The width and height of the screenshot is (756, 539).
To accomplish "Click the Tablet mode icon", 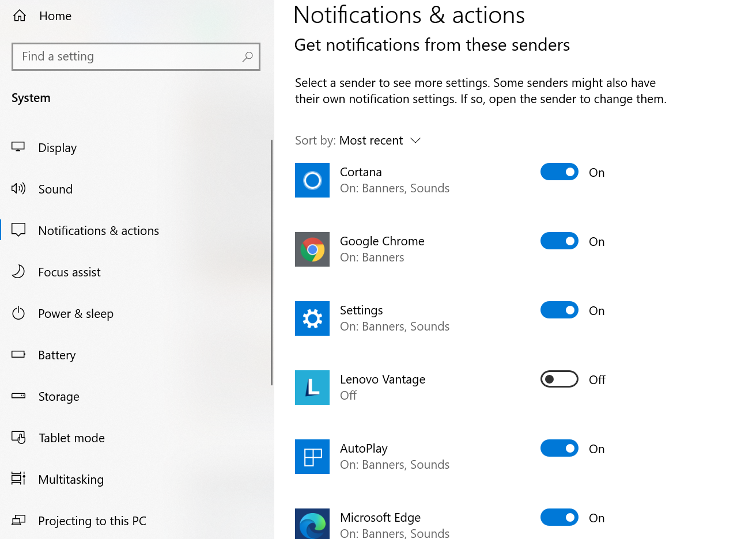I will (x=18, y=438).
